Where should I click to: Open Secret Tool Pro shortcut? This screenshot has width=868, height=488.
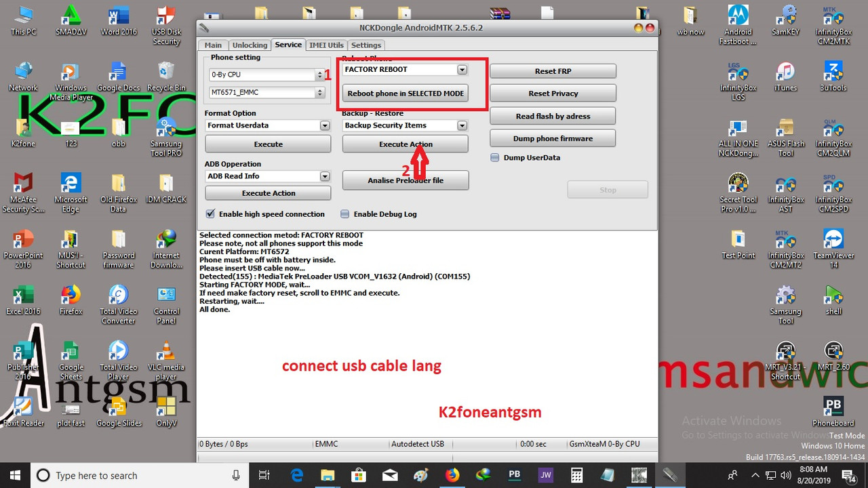(738, 193)
